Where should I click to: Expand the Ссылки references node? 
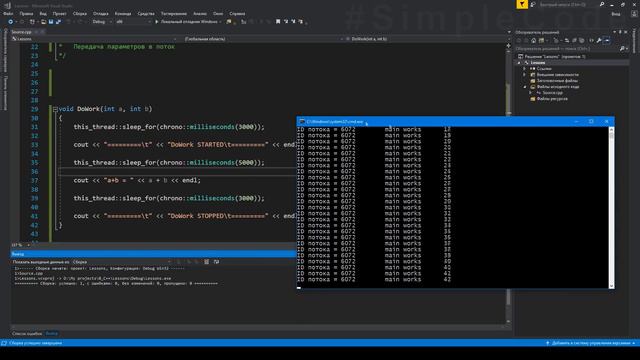525,69
